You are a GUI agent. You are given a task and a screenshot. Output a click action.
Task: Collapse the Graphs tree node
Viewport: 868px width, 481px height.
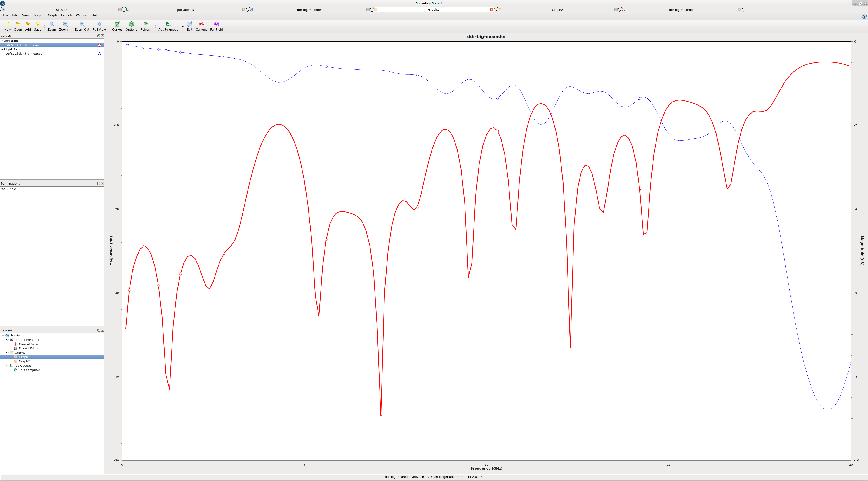point(7,353)
